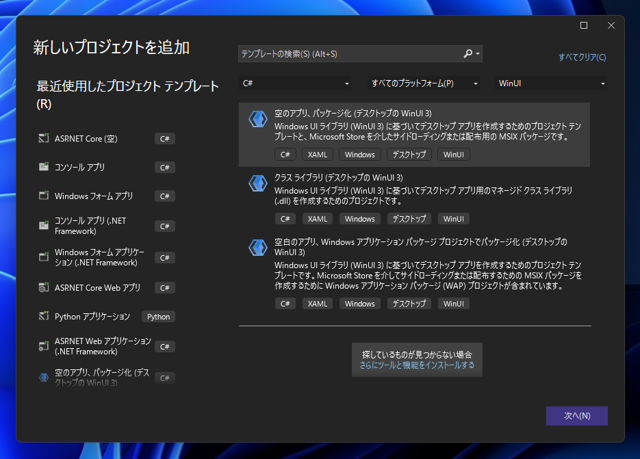Click C# tag under 空のアプリ、パッケージ化 result

[285, 155]
